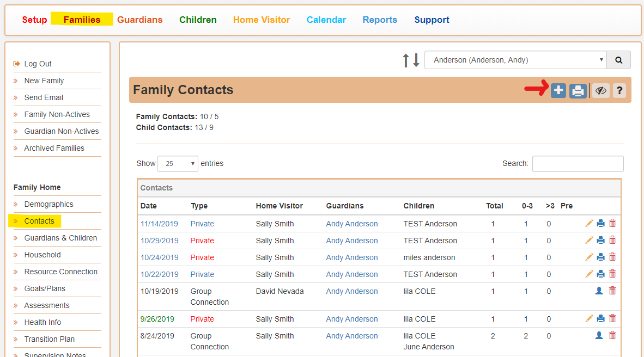
Task: Open Assessments in sidebar
Action: pos(47,305)
